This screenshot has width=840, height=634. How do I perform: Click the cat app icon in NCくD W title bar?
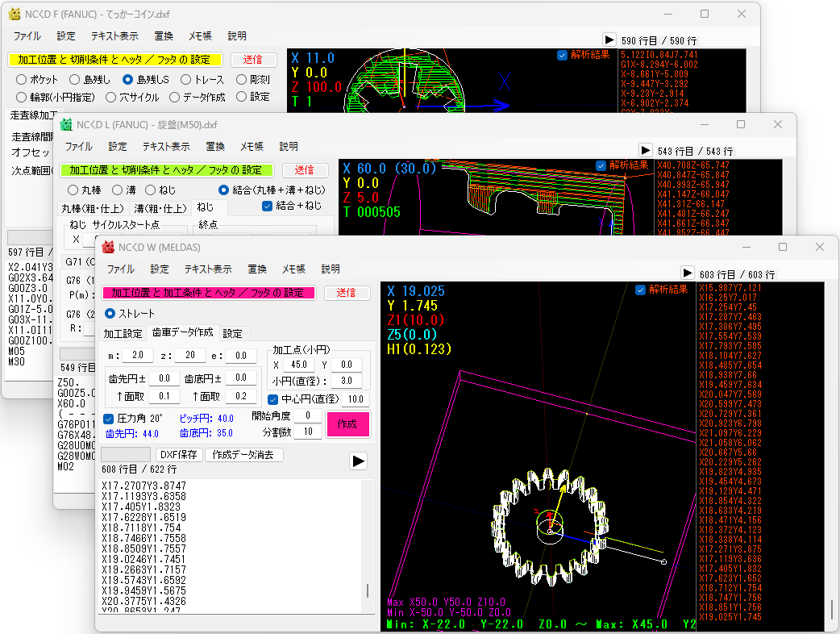pyautogui.click(x=107, y=247)
